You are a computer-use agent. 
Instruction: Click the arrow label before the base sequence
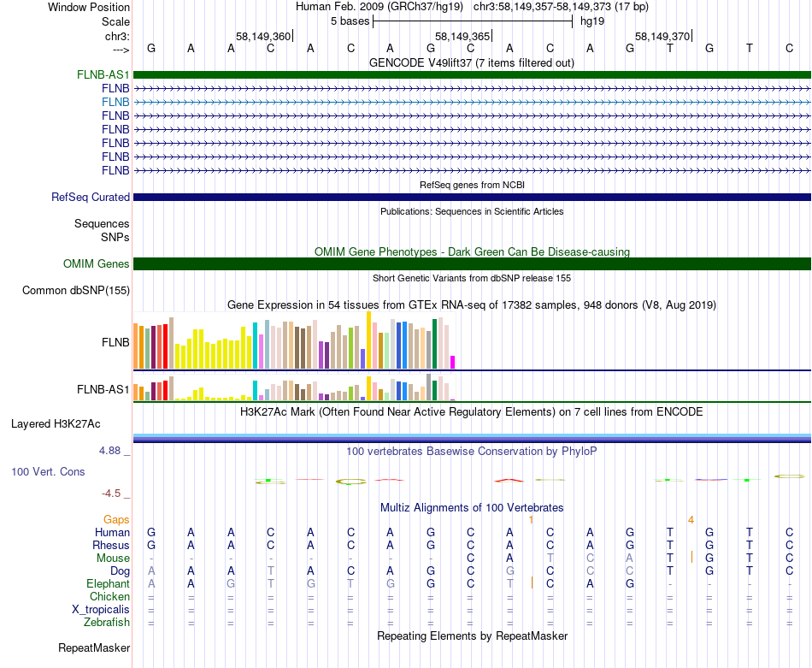[121, 50]
